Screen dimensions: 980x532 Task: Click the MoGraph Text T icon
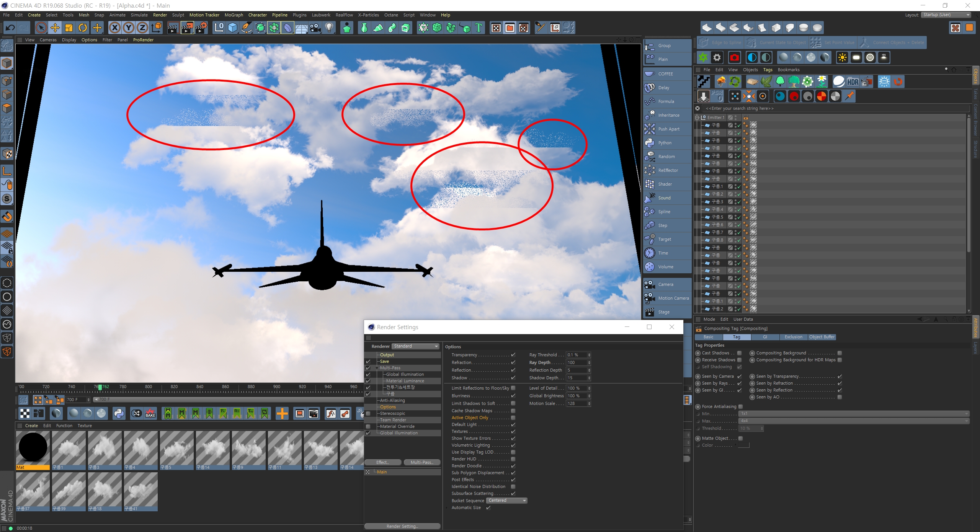point(479,28)
